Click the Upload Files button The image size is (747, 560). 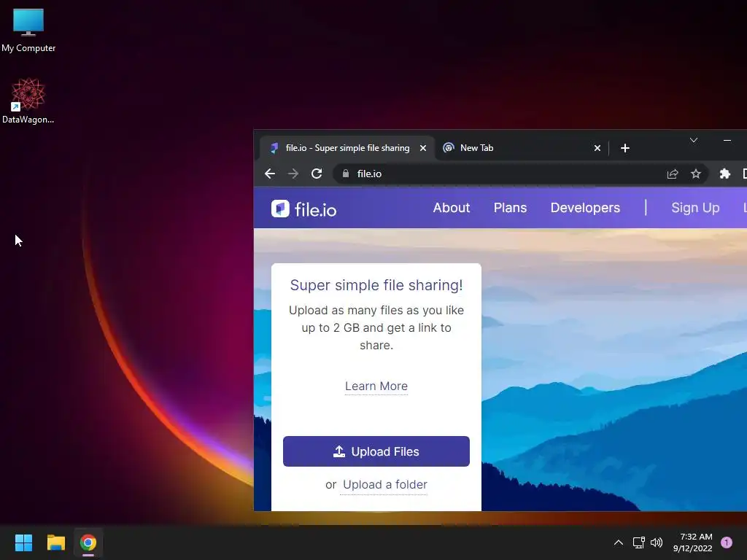[x=376, y=451]
